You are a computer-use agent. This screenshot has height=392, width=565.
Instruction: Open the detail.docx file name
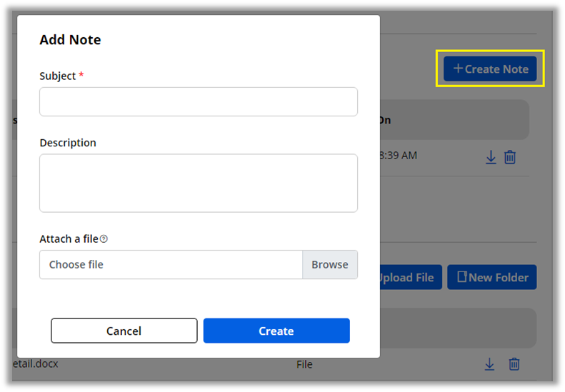click(x=36, y=364)
